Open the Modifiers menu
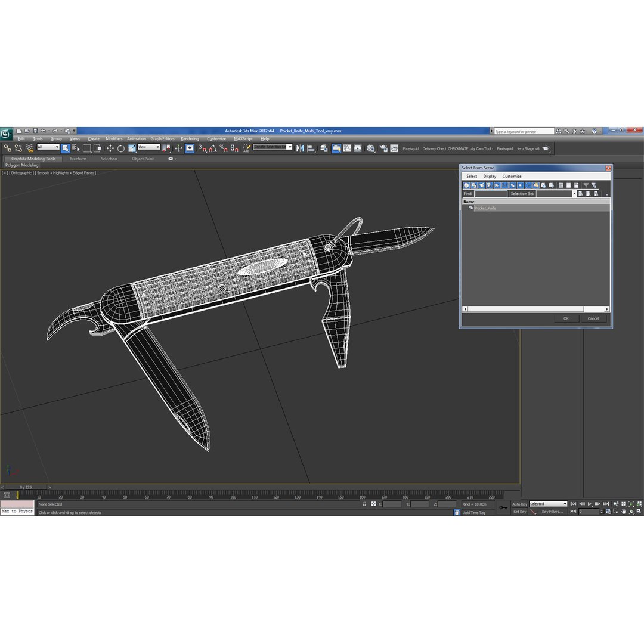 [x=114, y=138]
